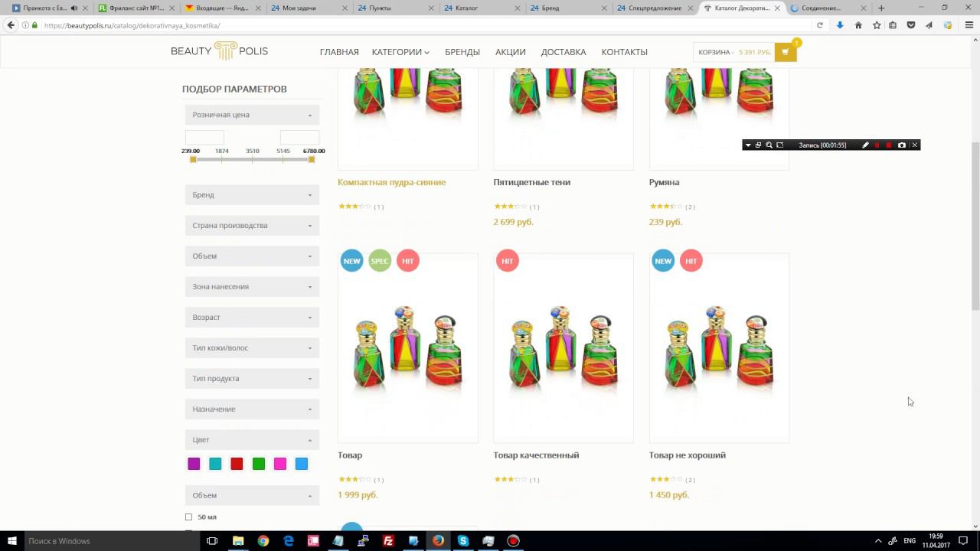Click the minimum price slider handle
The height and width of the screenshot is (551, 980).
[x=193, y=159]
